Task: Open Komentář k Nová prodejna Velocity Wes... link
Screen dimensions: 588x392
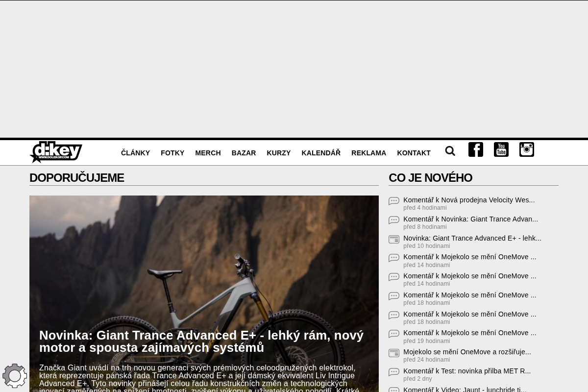Action: 469,200
